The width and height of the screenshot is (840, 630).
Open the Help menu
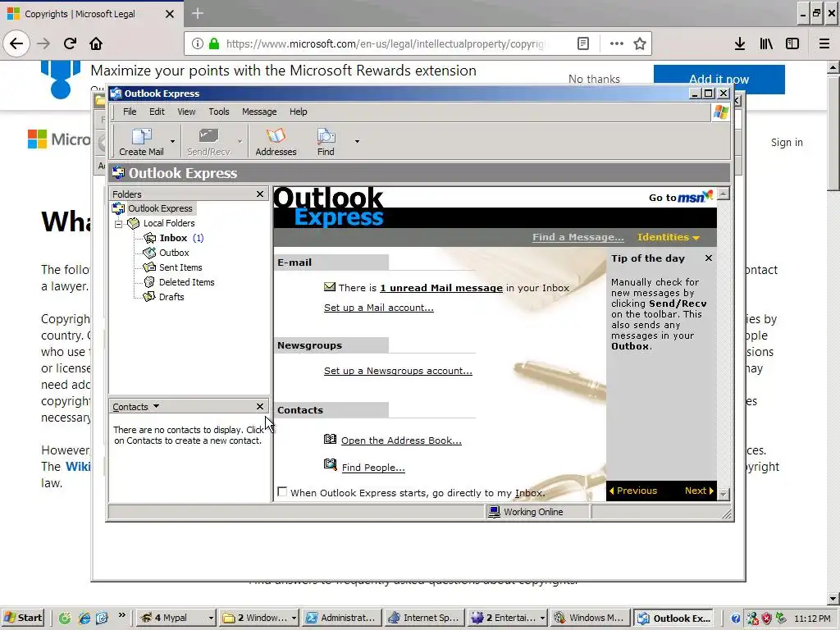[299, 112]
